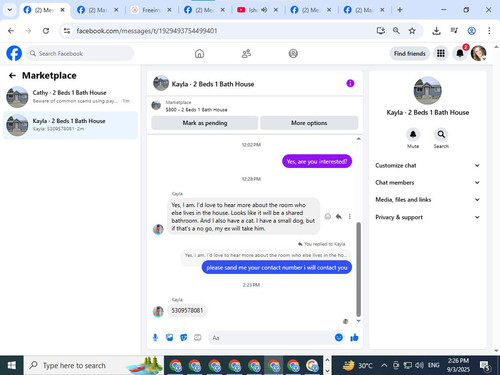Mute the YouTube tab audio icon
Screen dimensions: 500x375
click(264, 10)
